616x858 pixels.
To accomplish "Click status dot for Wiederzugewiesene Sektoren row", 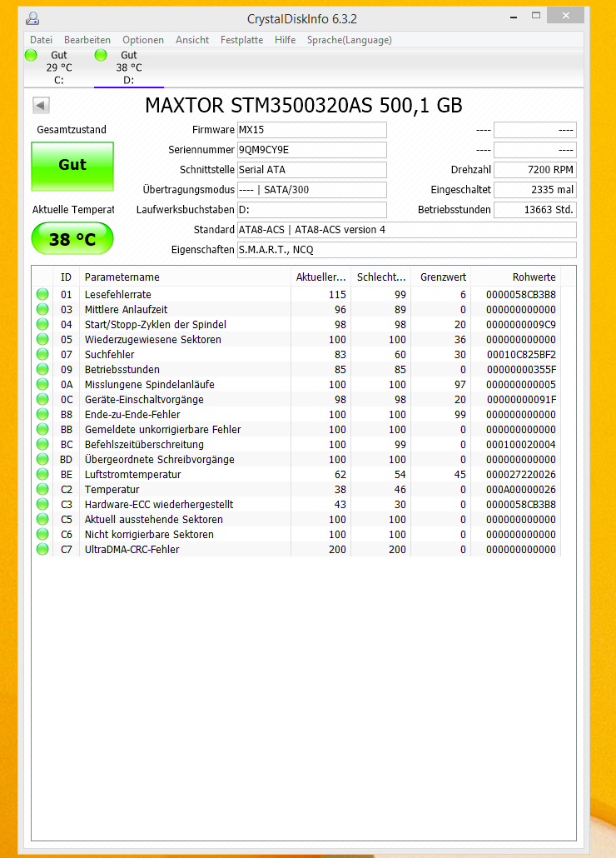I will [x=42, y=339].
